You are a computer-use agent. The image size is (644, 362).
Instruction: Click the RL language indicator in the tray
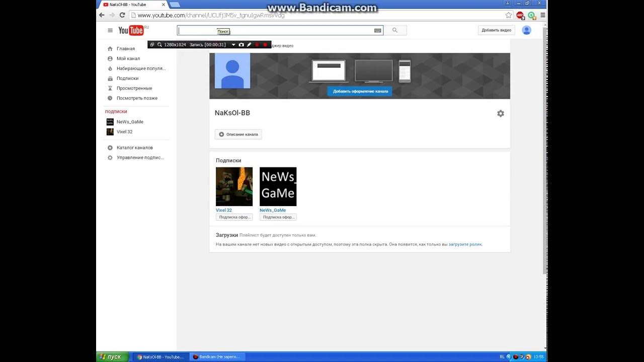pos(502,357)
